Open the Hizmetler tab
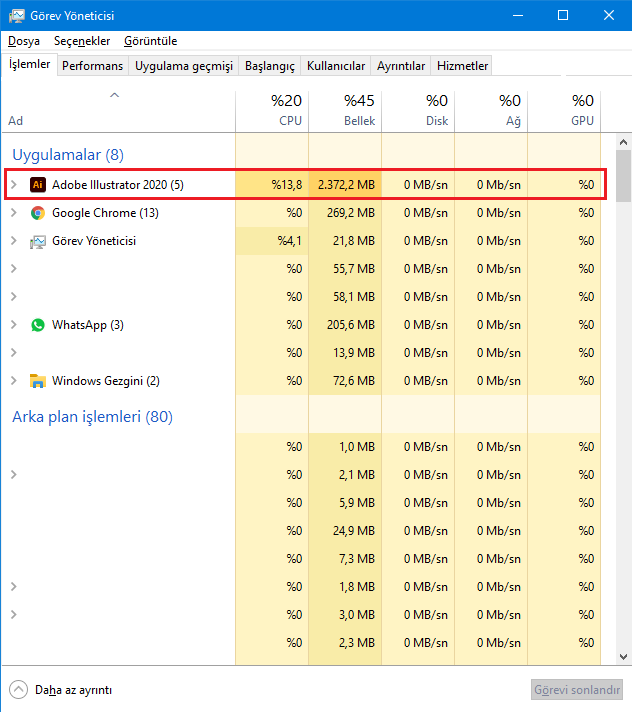This screenshot has height=712, width=632. point(463,66)
